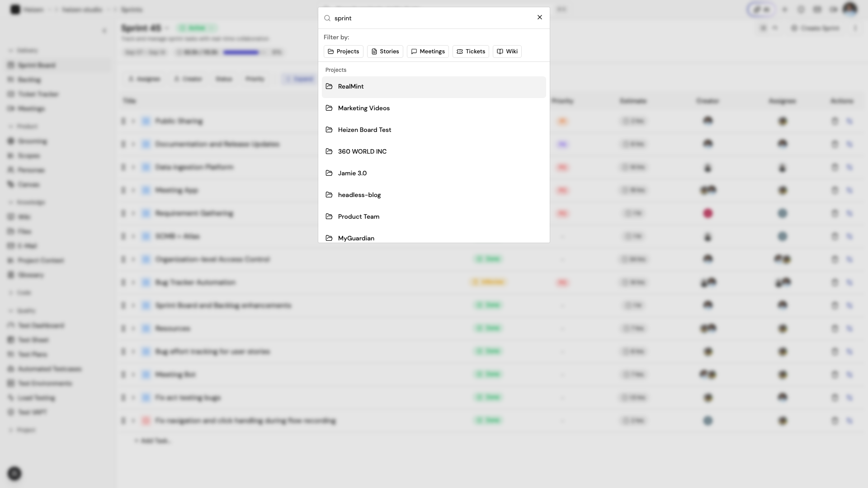The image size is (868, 488).
Task: Click the folder icon beside MyGuardian
Action: tap(329, 238)
